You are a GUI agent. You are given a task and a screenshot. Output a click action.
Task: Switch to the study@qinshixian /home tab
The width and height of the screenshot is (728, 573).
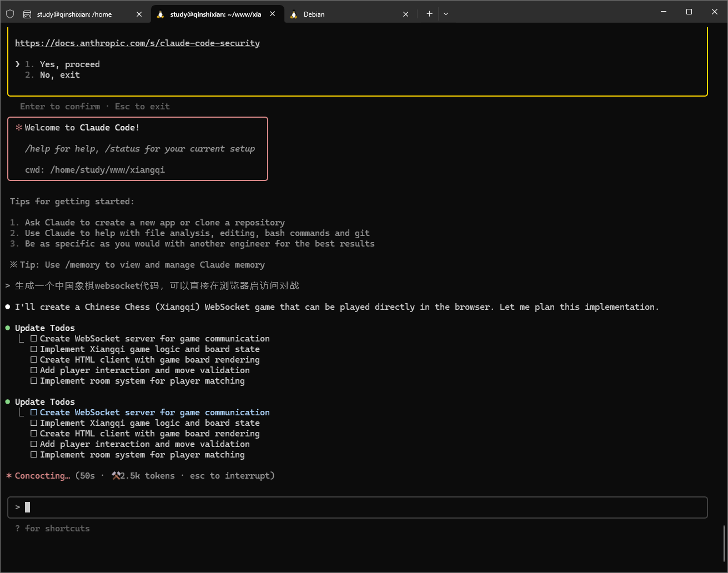(x=78, y=14)
